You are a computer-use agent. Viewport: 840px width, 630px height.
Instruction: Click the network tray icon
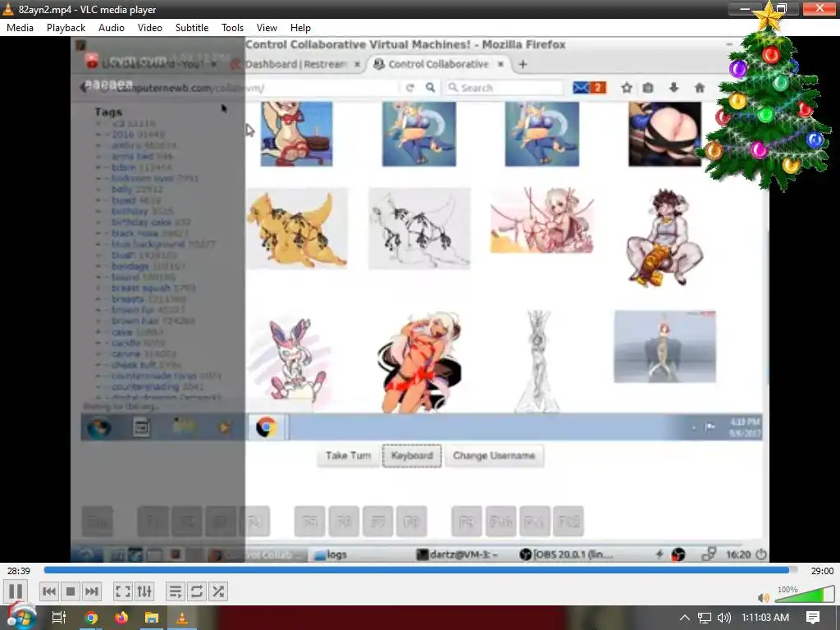[x=705, y=618]
